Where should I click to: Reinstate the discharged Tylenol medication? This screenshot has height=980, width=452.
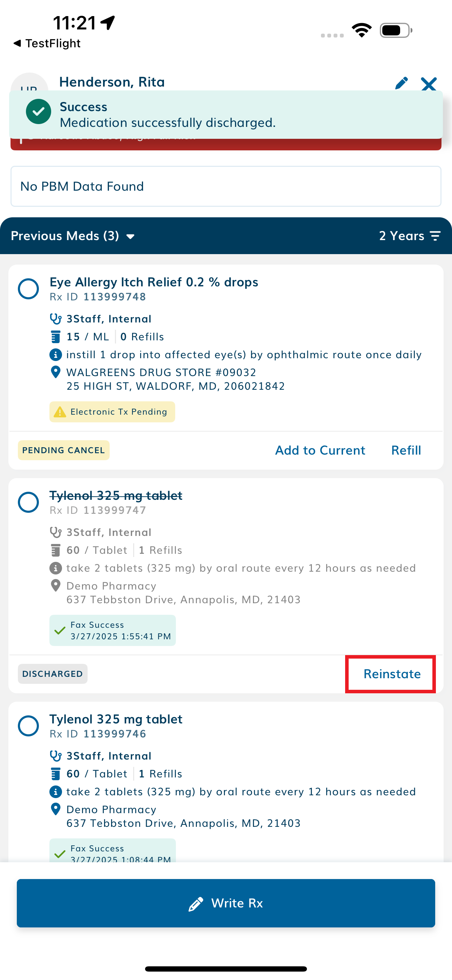pos(392,674)
